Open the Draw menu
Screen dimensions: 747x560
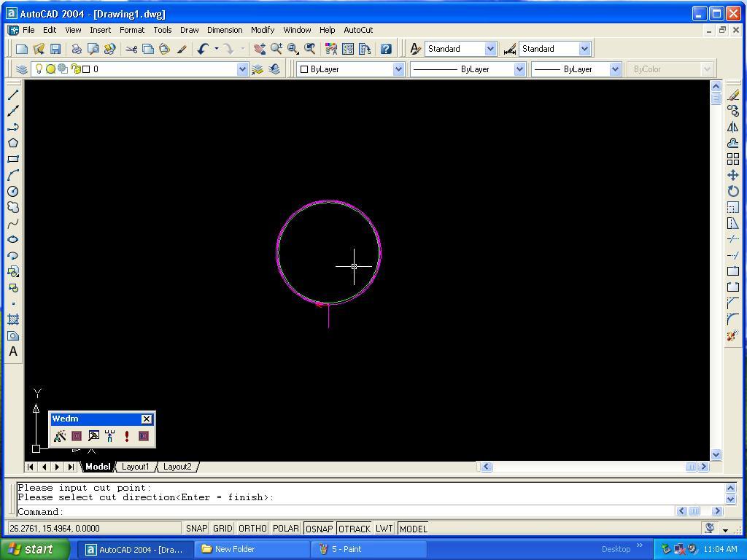(189, 30)
